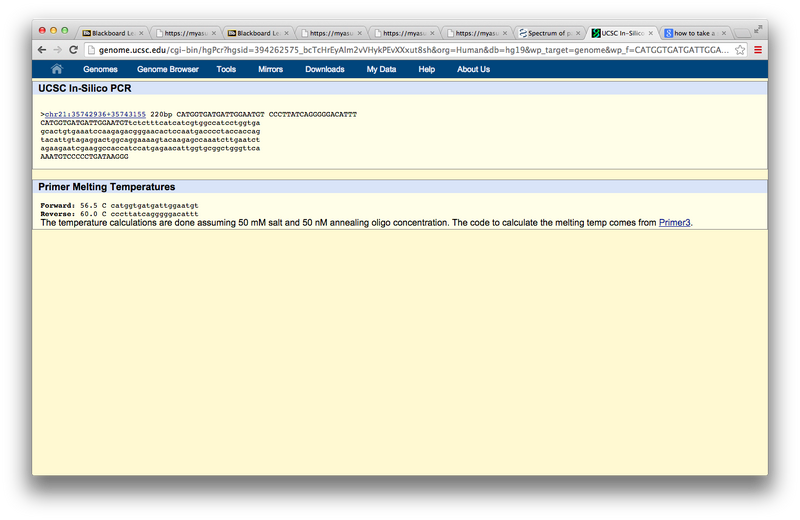The height and width of the screenshot is (520, 800).
Task: Bookmark this page with the star icon
Action: (x=740, y=49)
